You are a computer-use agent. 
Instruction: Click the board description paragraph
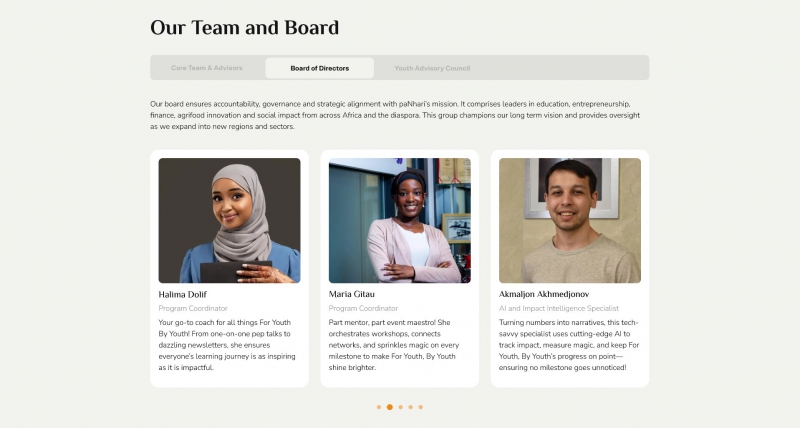pyautogui.click(x=395, y=115)
